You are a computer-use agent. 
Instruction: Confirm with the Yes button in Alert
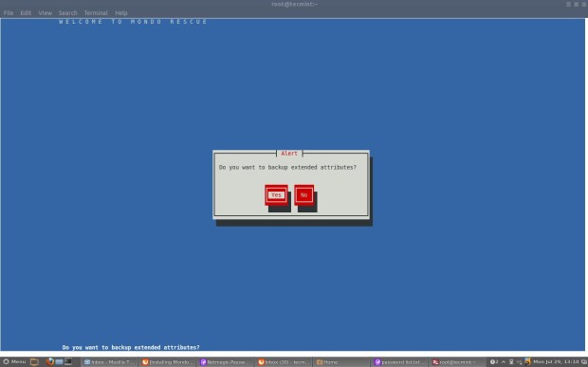[x=276, y=195]
